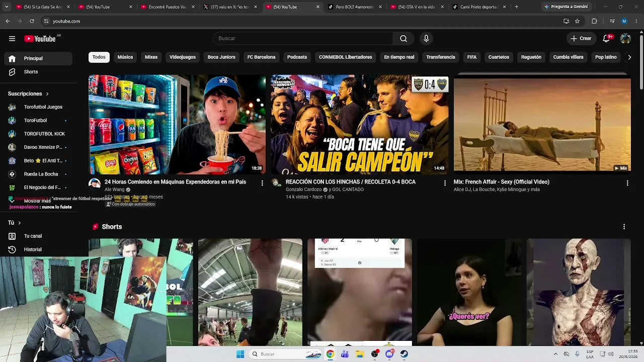Open a new browser tab

point(516,7)
